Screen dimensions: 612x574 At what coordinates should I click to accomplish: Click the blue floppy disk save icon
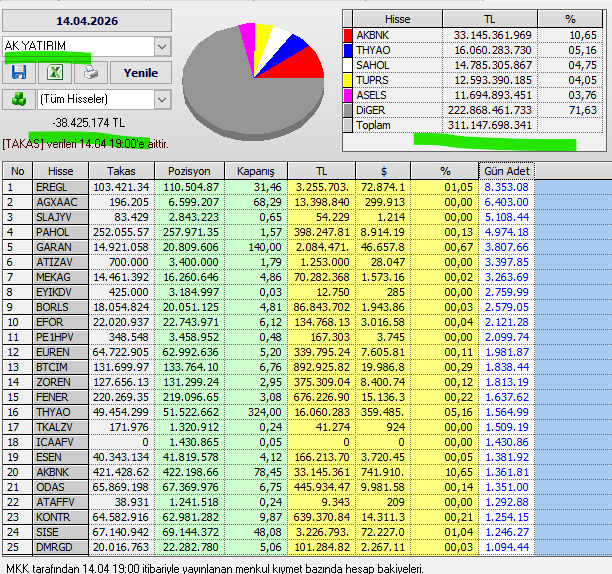pyautogui.click(x=19, y=73)
